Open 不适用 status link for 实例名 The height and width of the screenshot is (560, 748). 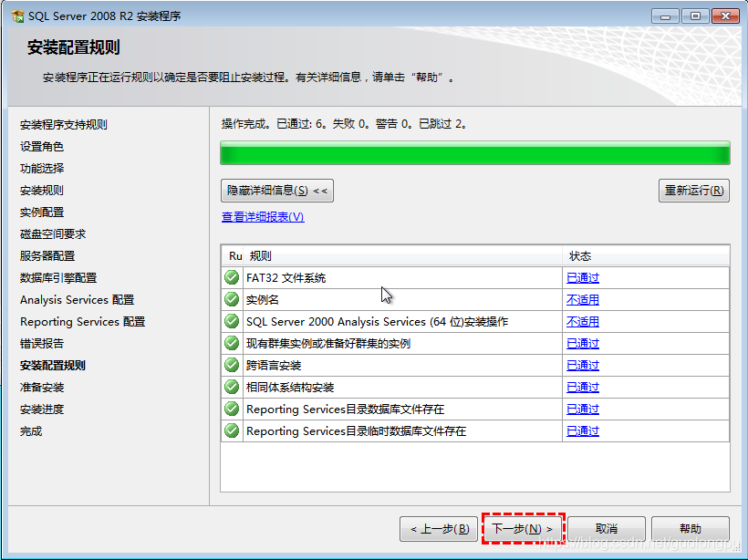tap(583, 299)
